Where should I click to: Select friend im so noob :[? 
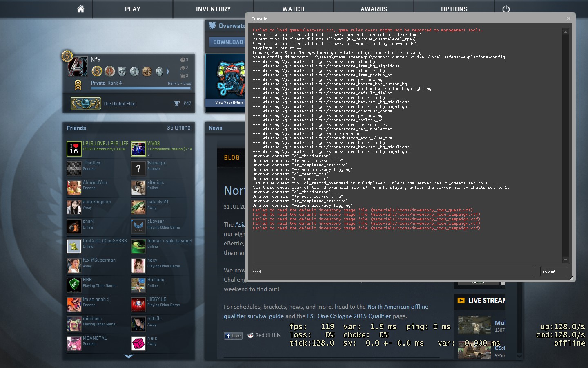pos(98,305)
